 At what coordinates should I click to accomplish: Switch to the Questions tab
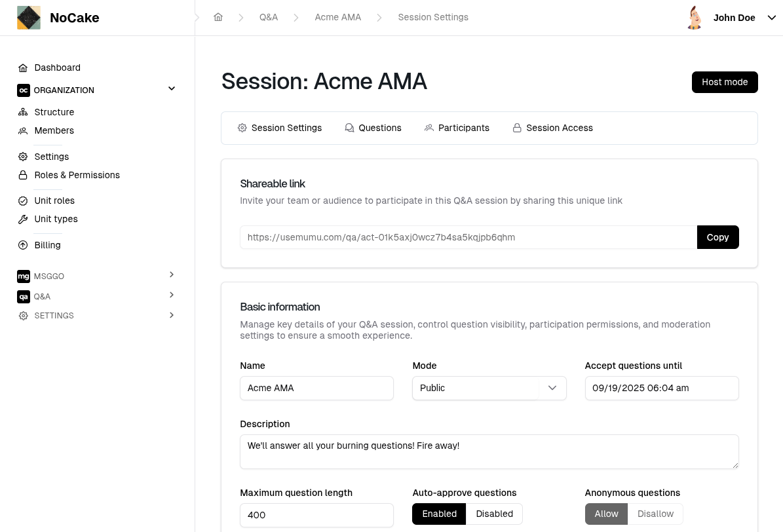click(x=373, y=128)
